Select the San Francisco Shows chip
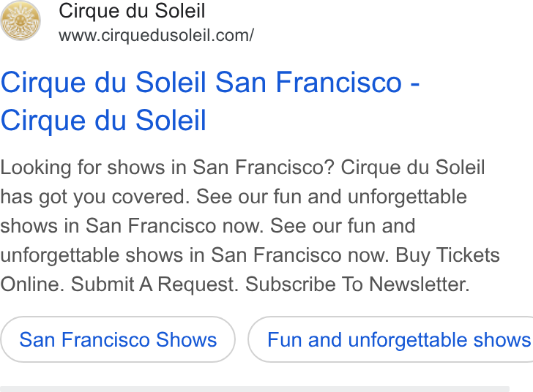This screenshot has width=533, height=392. pos(118,339)
